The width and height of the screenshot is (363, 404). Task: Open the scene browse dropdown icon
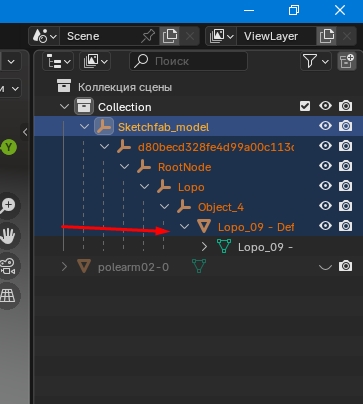(x=45, y=36)
